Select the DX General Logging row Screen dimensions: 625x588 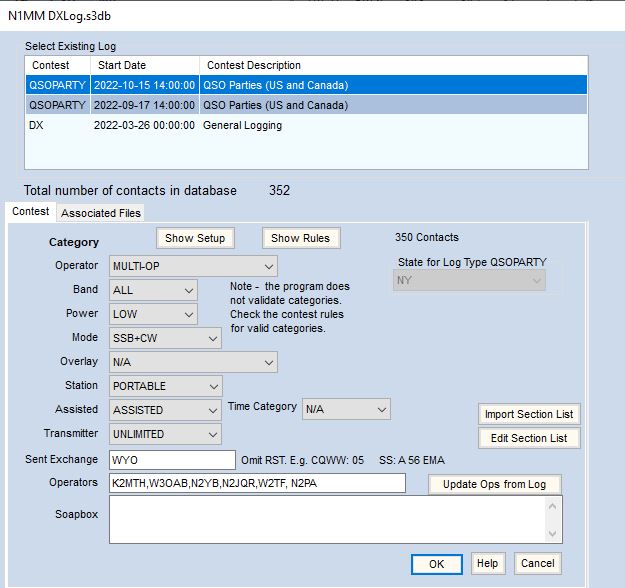click(x=307, y=125)
